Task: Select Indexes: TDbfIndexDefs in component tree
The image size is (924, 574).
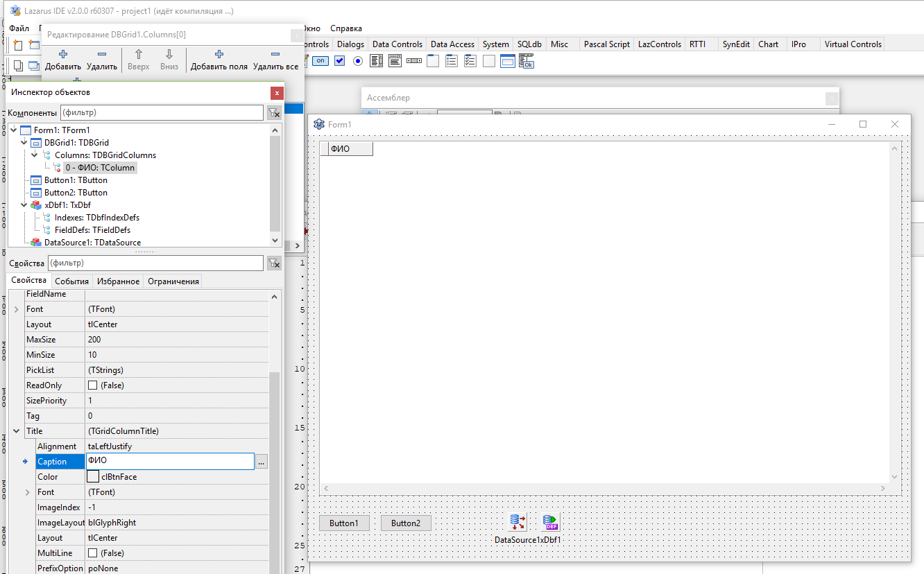Action: [x=97, y=218]
